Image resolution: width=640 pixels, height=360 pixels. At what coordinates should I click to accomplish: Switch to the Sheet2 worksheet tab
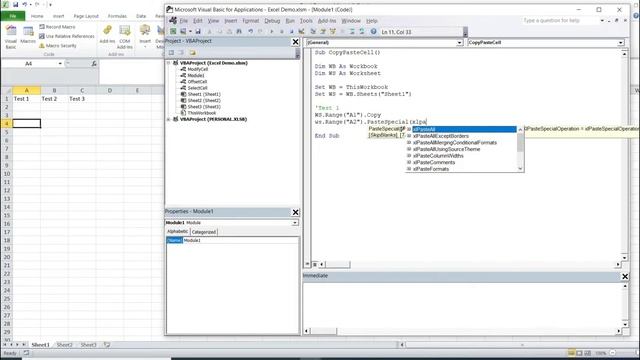click(64, 345)
